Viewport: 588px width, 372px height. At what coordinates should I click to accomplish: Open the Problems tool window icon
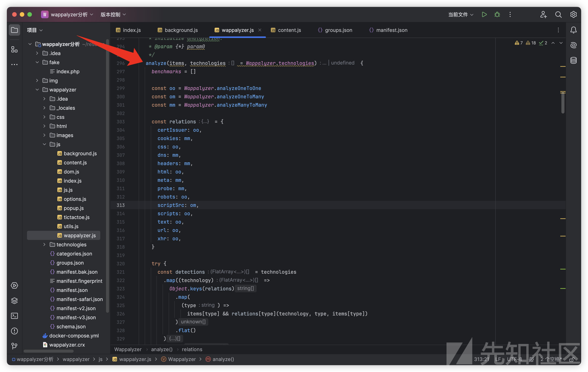coord(14,331)
